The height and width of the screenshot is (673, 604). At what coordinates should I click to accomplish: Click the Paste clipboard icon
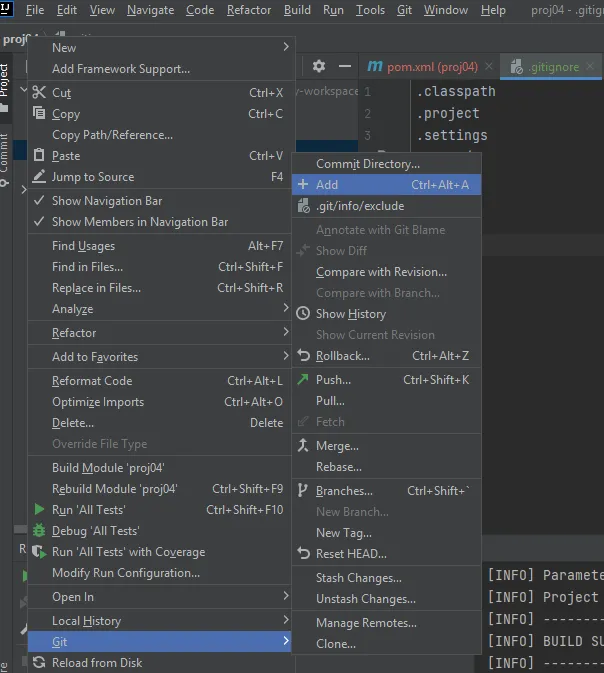(39, 155)
